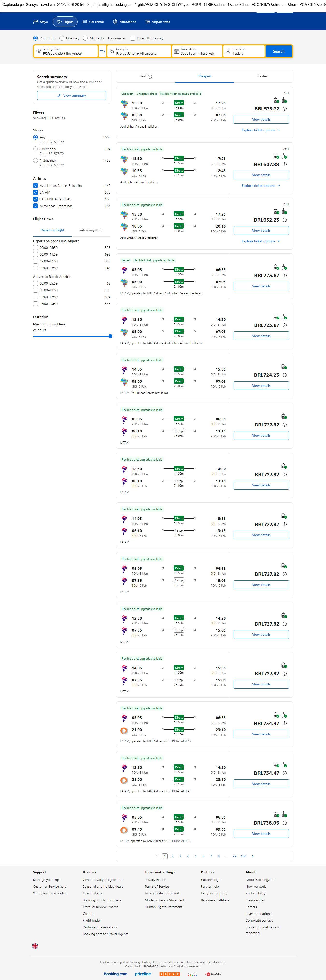Switch to the Fastest results tab
Viewport: 326px width, 980px height.
pyautogui.click(x=263, y=76)
